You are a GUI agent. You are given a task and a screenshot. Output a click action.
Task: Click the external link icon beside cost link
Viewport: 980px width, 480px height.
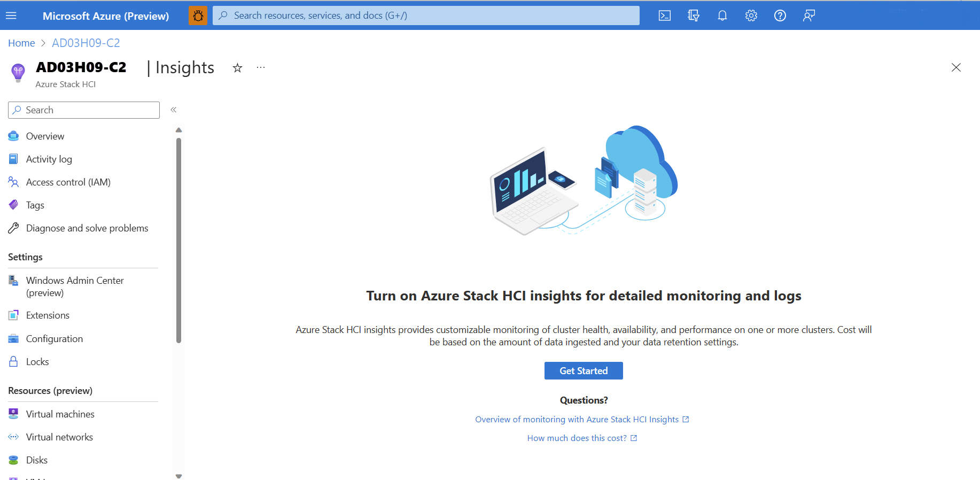(x=634, y=438)
